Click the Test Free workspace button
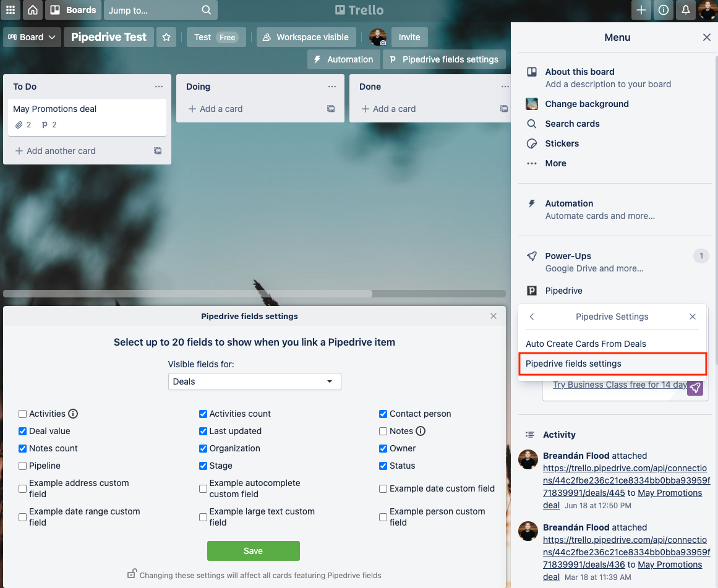 [x=216, y=37]
